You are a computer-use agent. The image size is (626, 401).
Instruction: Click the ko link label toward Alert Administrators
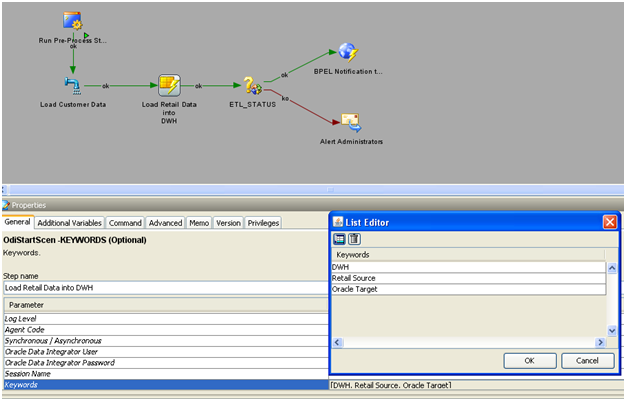tap(285, 98)
